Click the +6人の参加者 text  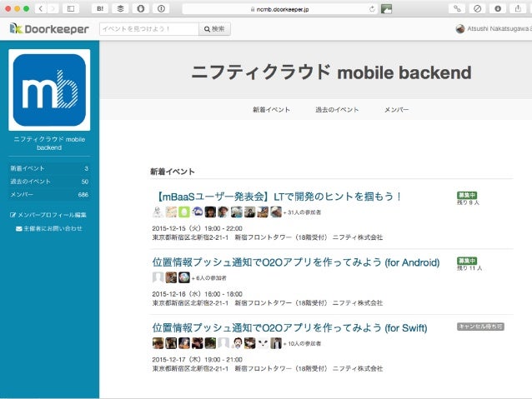click(209, 278)
